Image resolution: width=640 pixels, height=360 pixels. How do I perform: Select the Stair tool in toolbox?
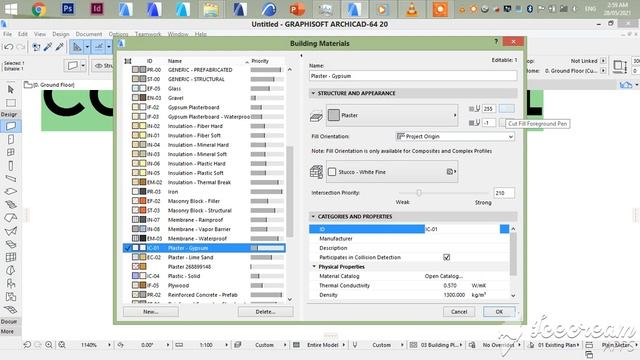[11, 204]
